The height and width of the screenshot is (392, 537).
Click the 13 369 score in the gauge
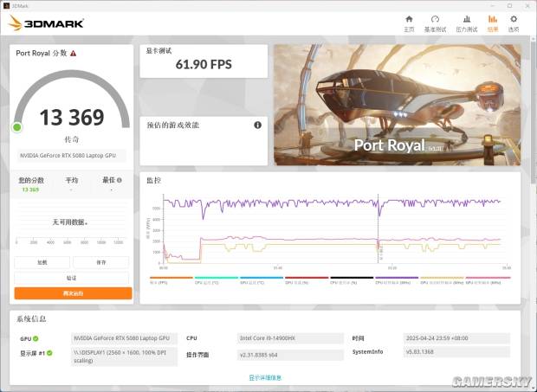pyautogui.click(x=72, y=118)
